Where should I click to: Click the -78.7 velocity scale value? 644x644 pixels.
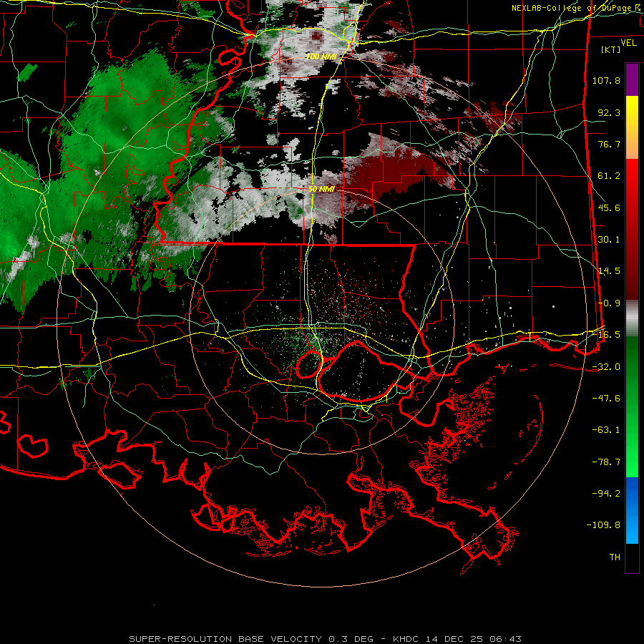(x=606, y=462)
